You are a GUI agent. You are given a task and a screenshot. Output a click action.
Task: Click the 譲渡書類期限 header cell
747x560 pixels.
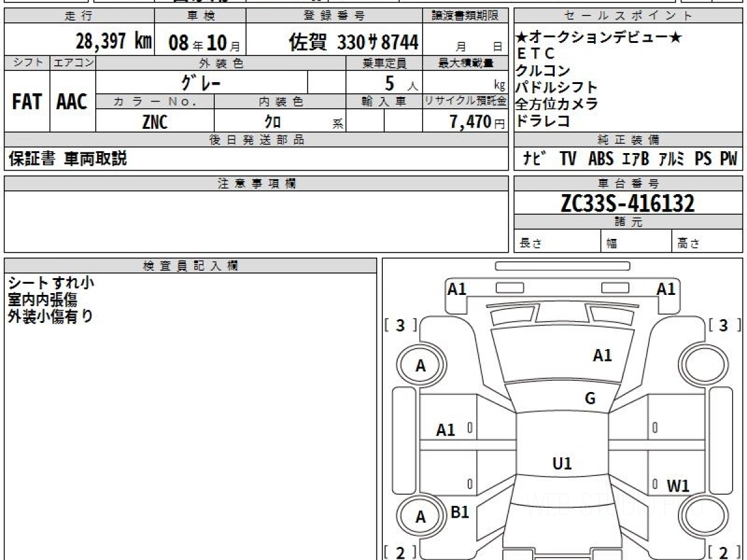tap(466, 16)
